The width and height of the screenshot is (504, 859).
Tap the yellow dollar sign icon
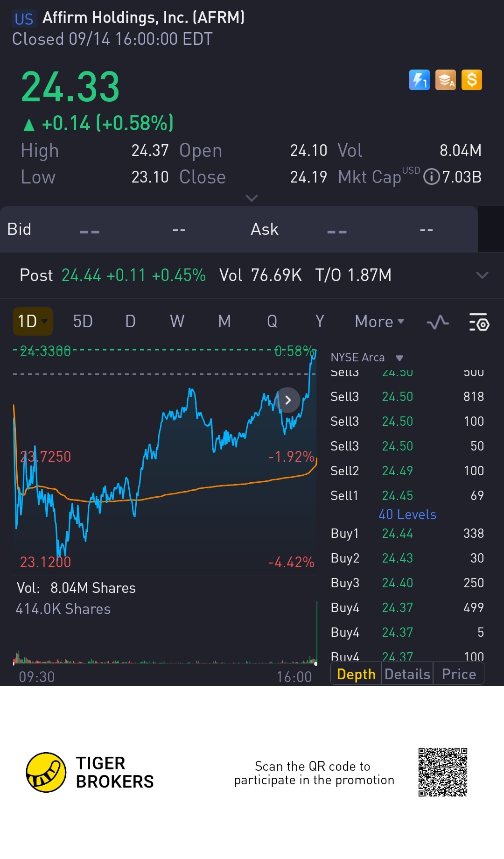point(472,80)
